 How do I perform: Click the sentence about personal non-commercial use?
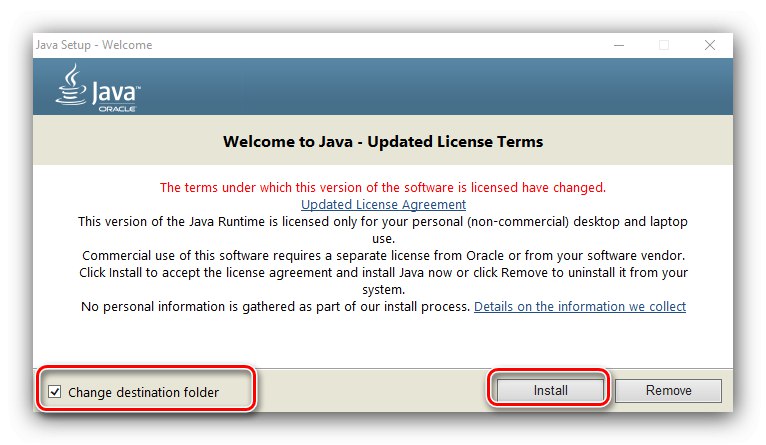[x=383, y=230]
